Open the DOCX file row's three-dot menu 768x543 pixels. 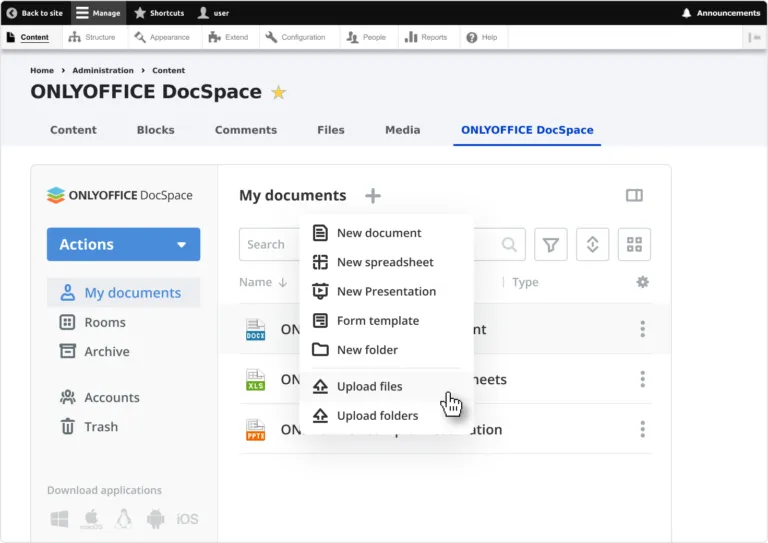(643, 329)
